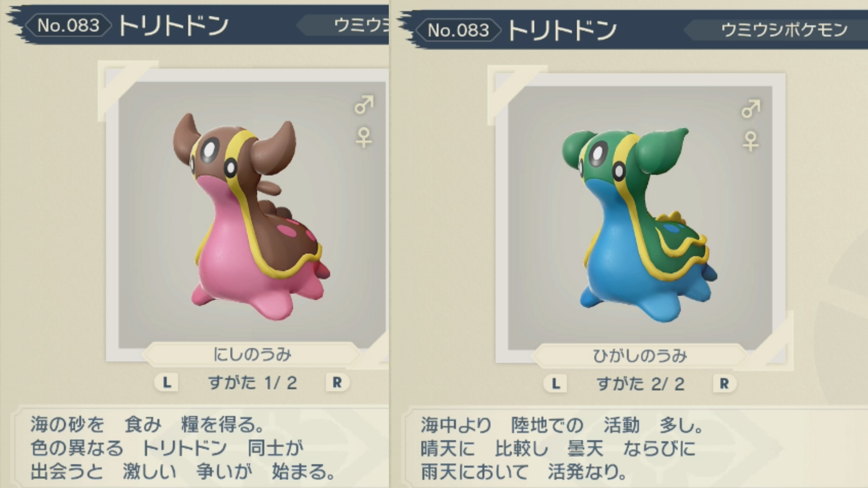Click the description starting 海の砂を
The height and width of the screenshot is (488, 868).
point(183,448)
